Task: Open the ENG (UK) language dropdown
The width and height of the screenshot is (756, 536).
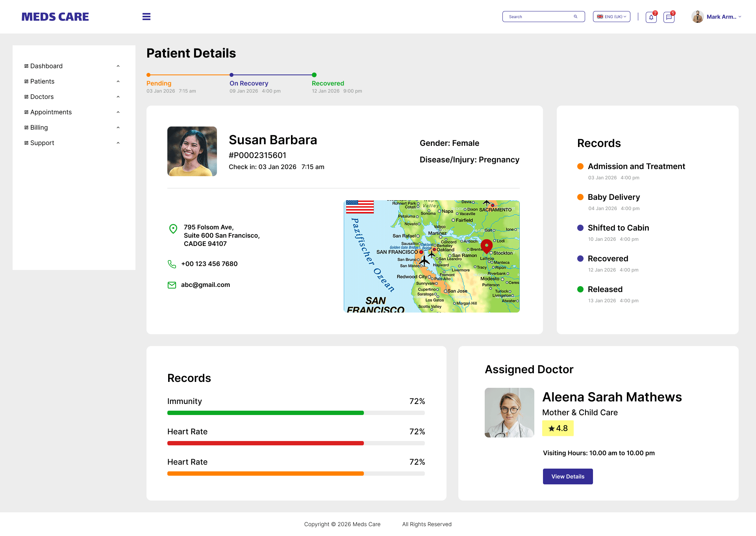Action: pyautogui.click(x=611, y=17)
